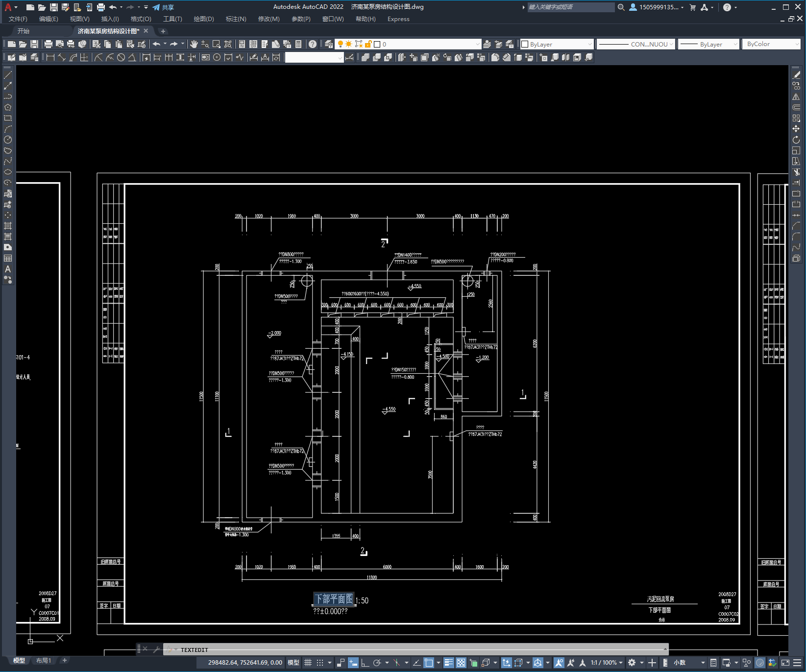
Task: Open the ByLayer lineweight dropdown
Action: 708,44
